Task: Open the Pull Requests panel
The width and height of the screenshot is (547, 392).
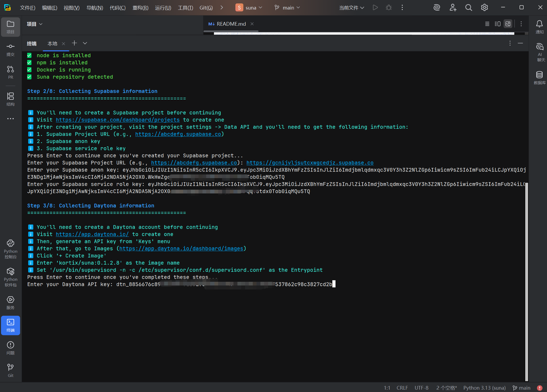Action: (11, 72)
